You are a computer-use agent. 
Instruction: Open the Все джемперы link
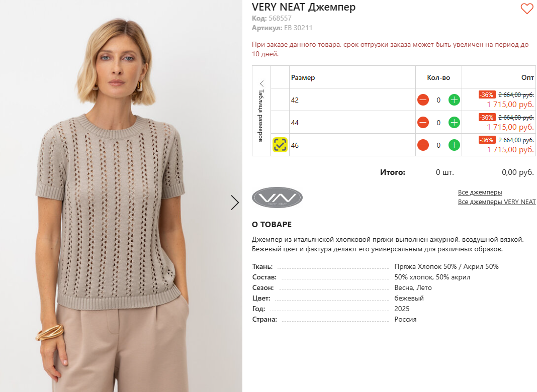coord(480,192)
